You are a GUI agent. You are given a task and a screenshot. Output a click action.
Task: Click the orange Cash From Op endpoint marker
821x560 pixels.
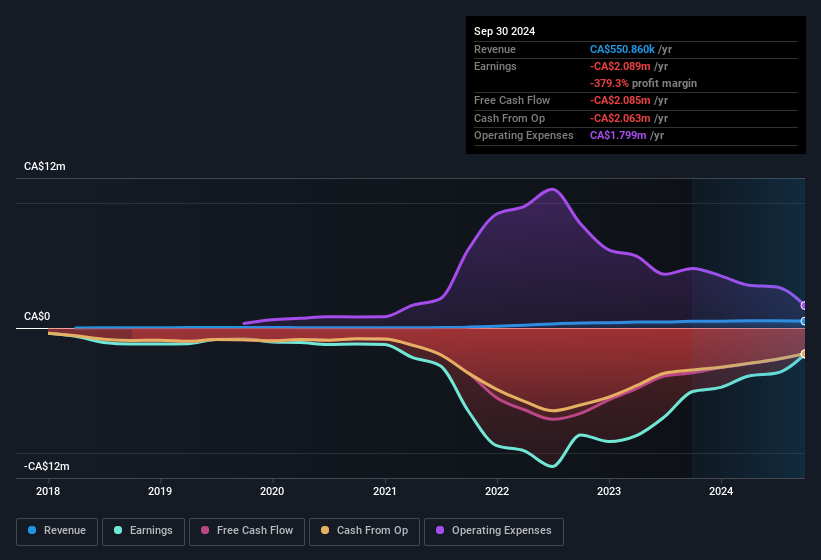coord(804,354)
